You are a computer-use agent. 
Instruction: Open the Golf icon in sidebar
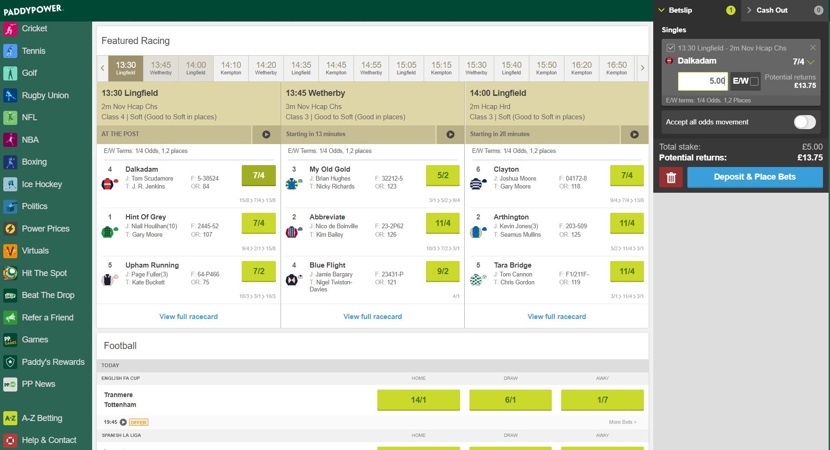[10, 73]
